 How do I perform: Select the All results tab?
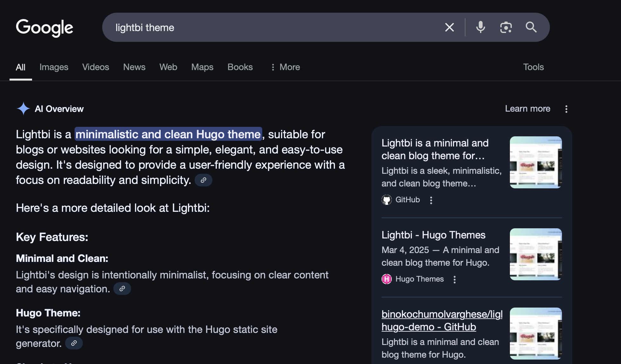[x=21, y=67]
